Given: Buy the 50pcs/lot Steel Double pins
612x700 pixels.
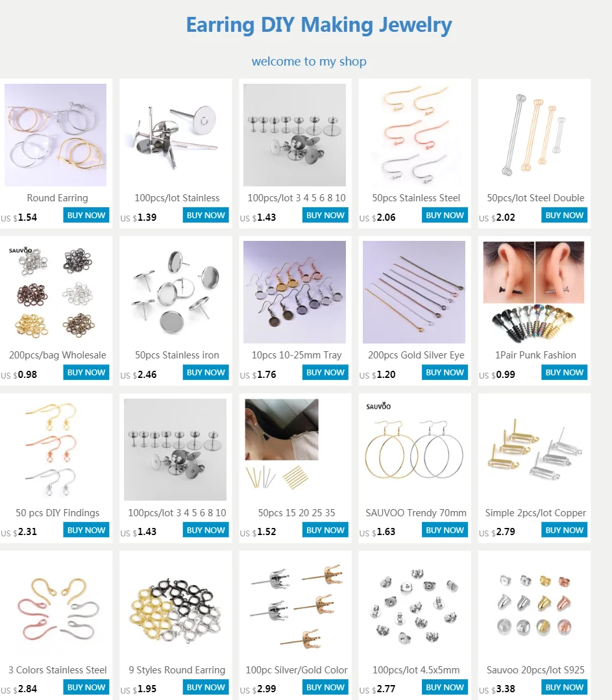Looking at the screenshot, I should click(564, 215).
